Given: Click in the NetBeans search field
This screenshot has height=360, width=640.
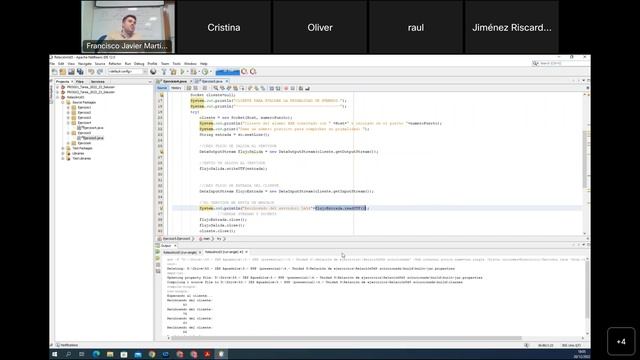Looking at the screenshot, I should coord(561,63).
